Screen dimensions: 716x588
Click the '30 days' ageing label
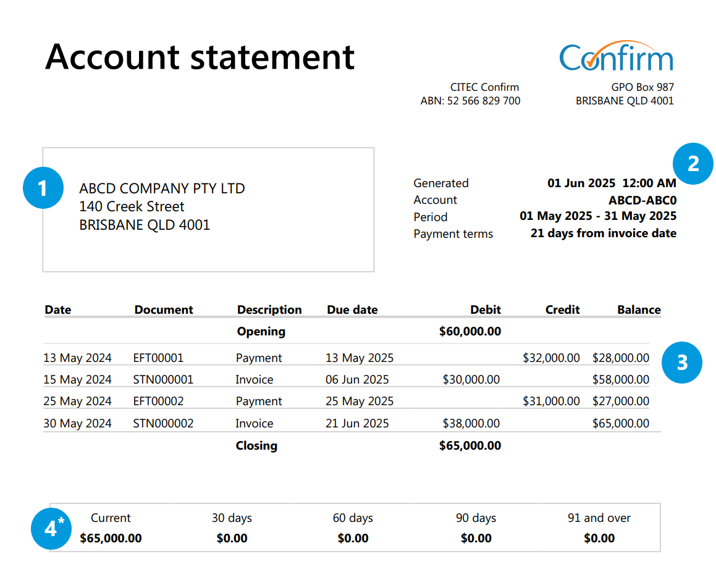(x=232, y=518)
